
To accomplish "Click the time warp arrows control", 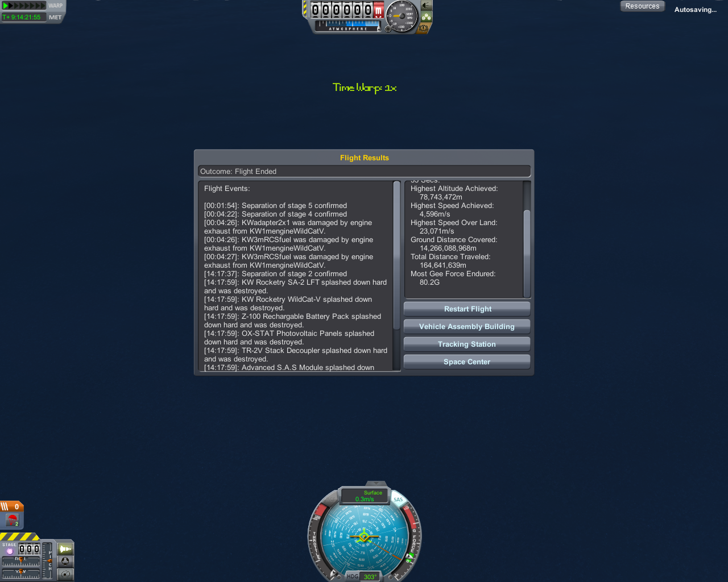I will [x=24, y=6].
